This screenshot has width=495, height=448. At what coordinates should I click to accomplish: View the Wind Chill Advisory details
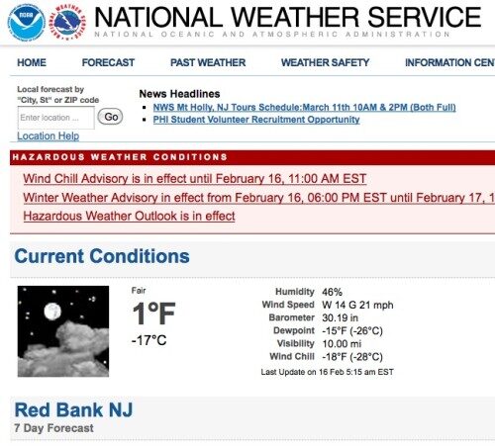pyautogui.click(x=195, y=179)
